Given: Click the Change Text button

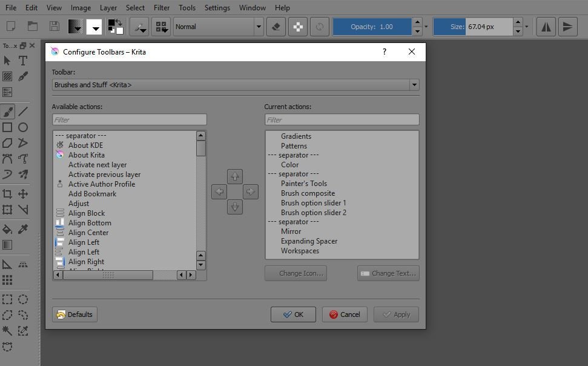Looking at the screenshot, I should [x=388, y=273].
